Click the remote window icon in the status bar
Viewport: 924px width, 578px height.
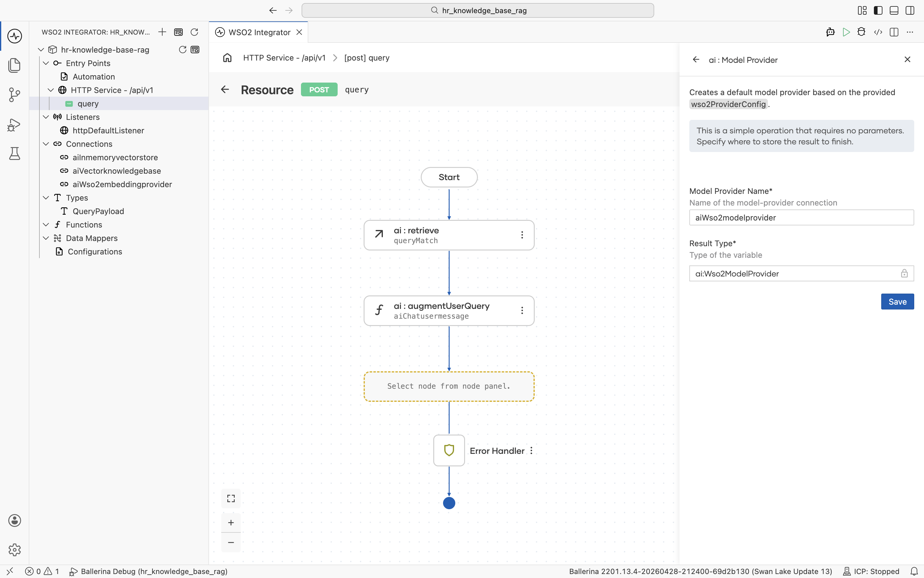(x=10, y=572)
